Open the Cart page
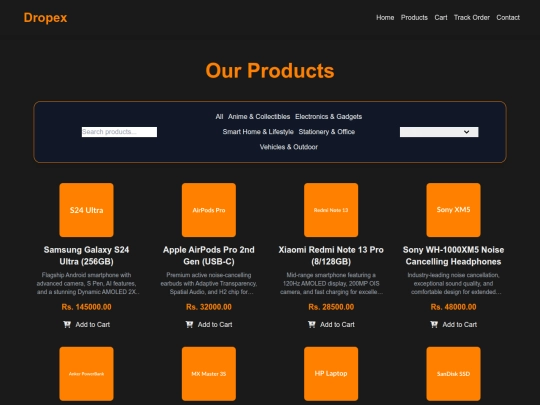The height and width of the screenshot is (405, 540). pos(440,18)
